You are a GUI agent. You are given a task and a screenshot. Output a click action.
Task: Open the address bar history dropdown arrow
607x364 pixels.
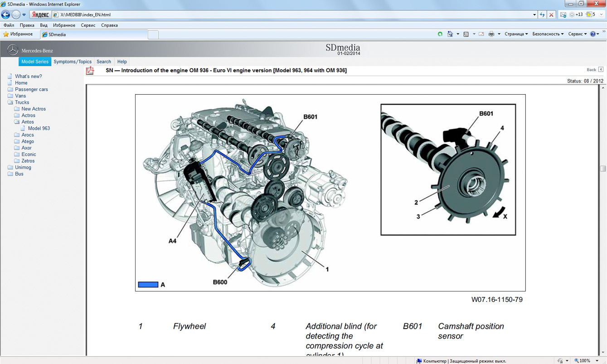point(534,15)
